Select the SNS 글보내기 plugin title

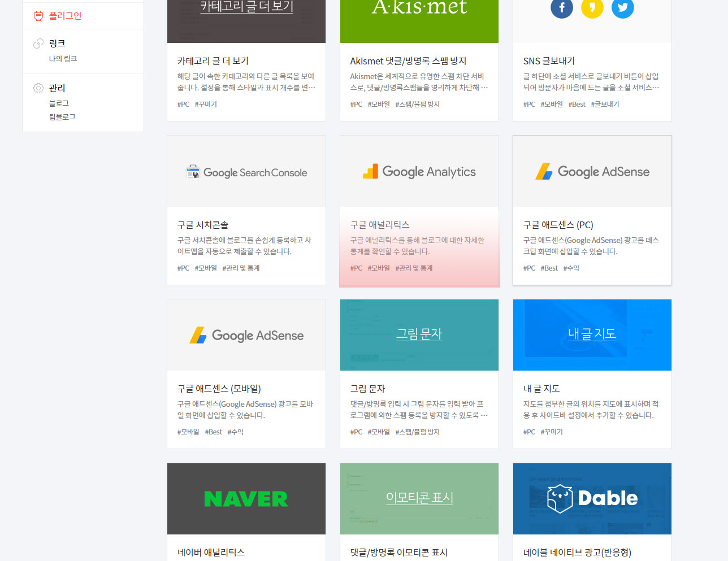[549, 61]
